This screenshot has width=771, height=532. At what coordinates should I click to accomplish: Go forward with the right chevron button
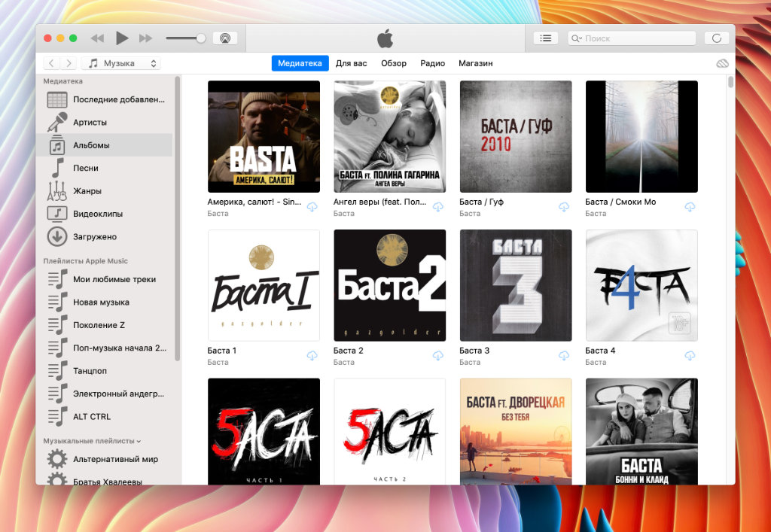[x=69, y=63]
